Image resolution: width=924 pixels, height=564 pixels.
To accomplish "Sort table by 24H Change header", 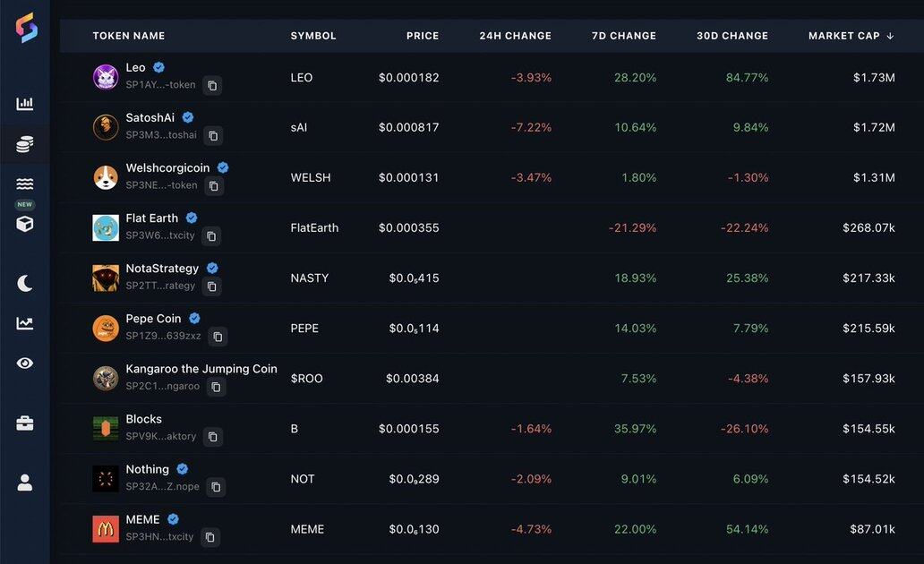I will [515, 36].
